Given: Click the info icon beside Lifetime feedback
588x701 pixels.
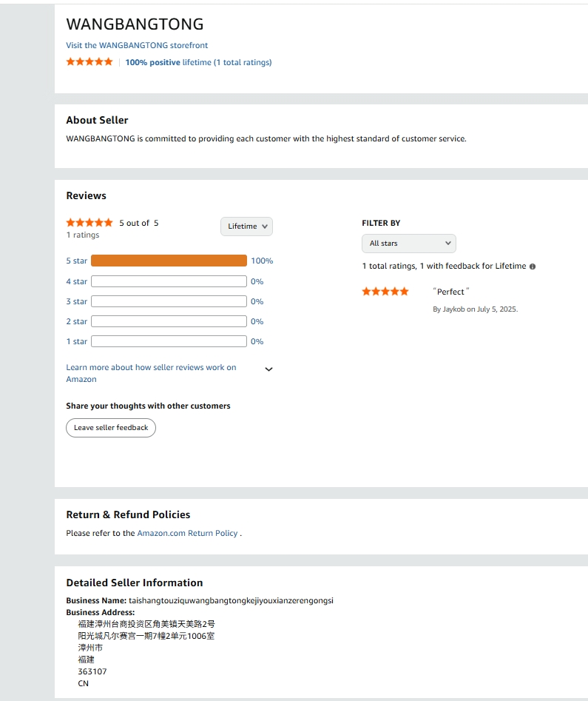Looking at the screenshot, I should (533, 266).
